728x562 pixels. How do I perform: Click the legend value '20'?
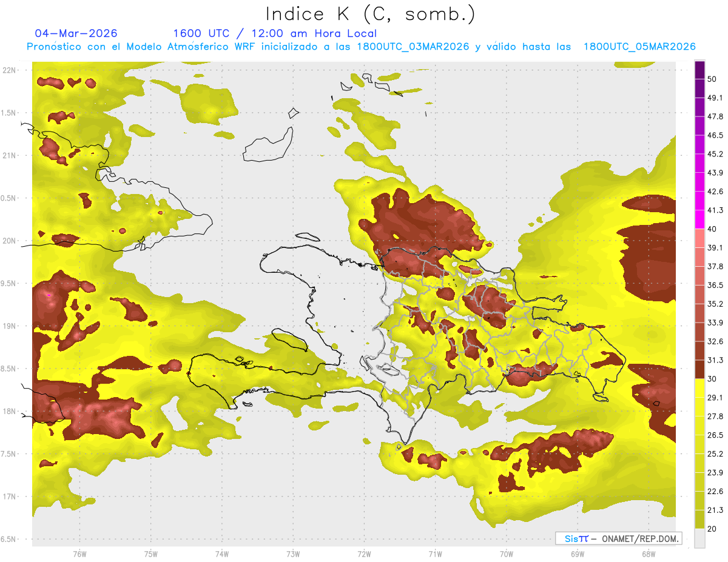712,529
